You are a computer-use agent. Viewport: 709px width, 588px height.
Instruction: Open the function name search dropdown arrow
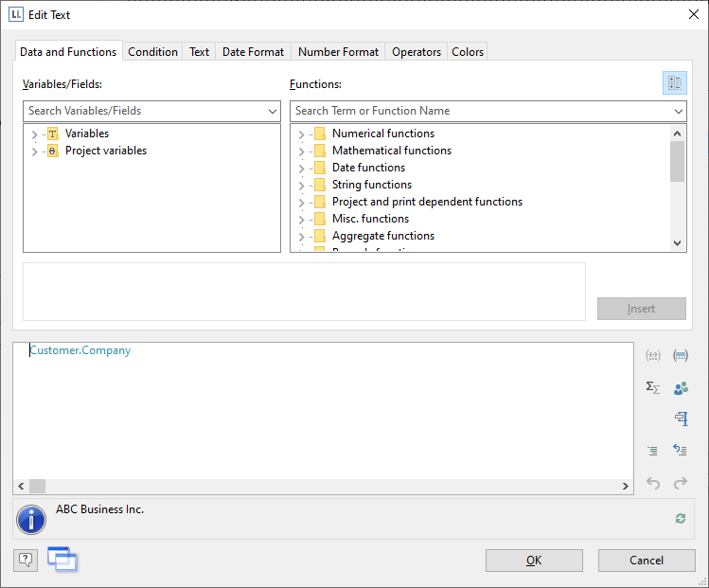(x=678, y=111)
